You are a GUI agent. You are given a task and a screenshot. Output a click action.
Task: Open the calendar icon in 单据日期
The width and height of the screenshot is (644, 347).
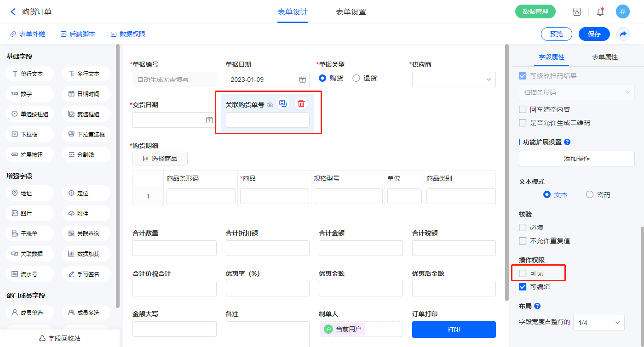click(x=302, y=80)
